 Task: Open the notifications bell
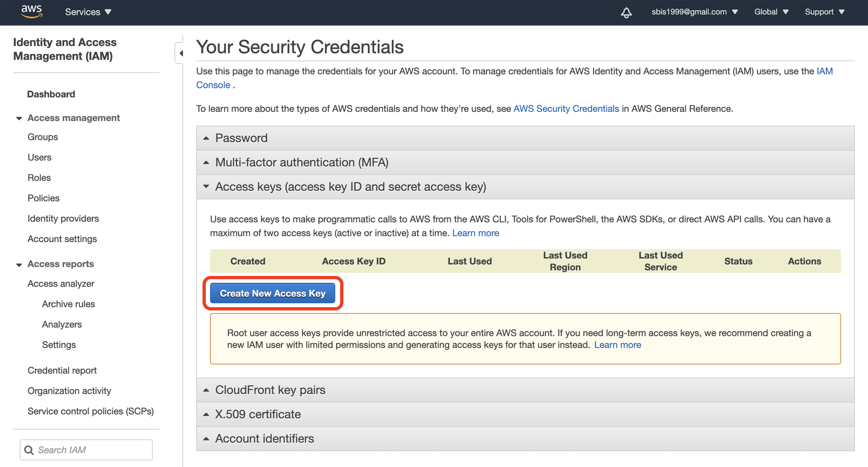click(626, 13)
